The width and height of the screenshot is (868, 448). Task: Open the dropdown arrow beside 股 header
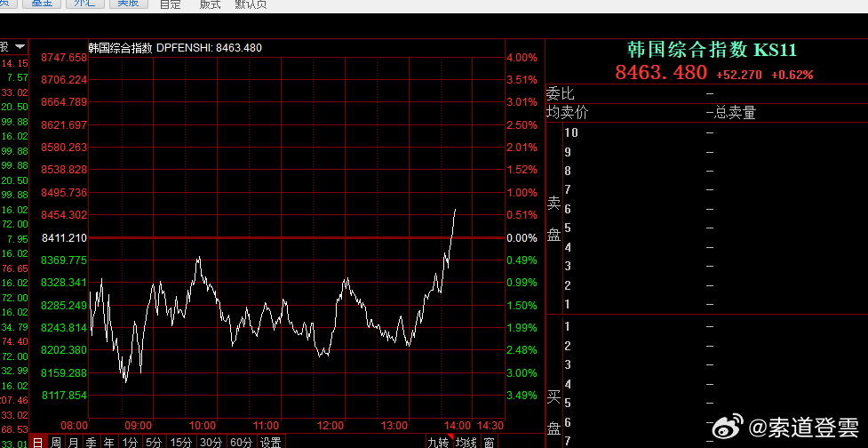coord(20,46)
